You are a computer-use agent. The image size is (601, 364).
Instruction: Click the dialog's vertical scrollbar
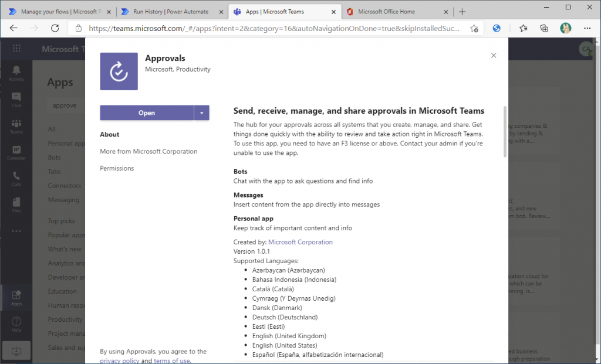click(x=505, y=132)
